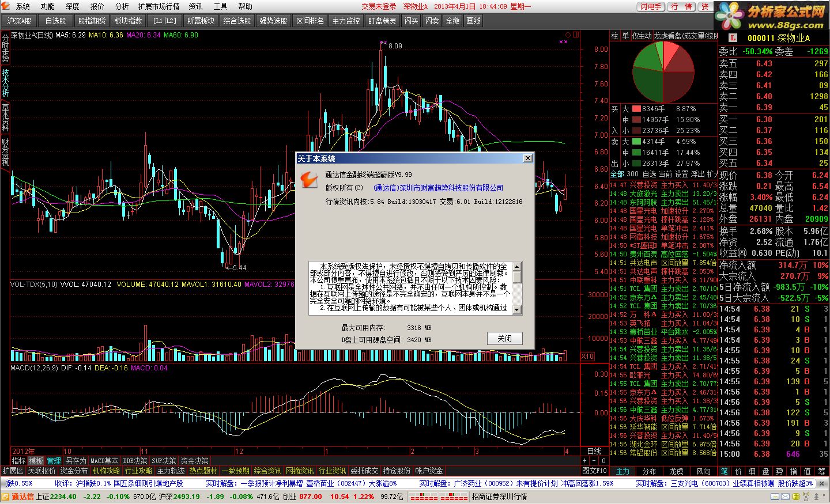
Task: Toggle the 模板 template button
Action: pos(36,461)
